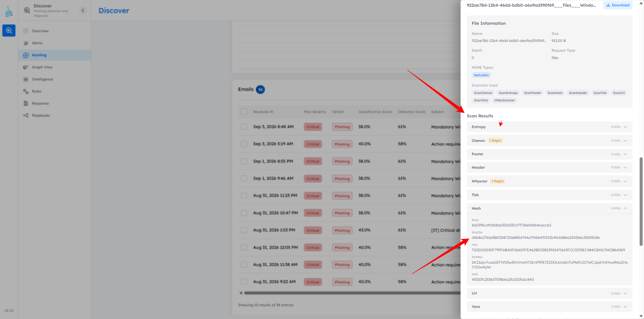Viewport: 644px width, 319px height.
Task: Click the text/plain MIME type tag
Action: click(x=481, y=75)
